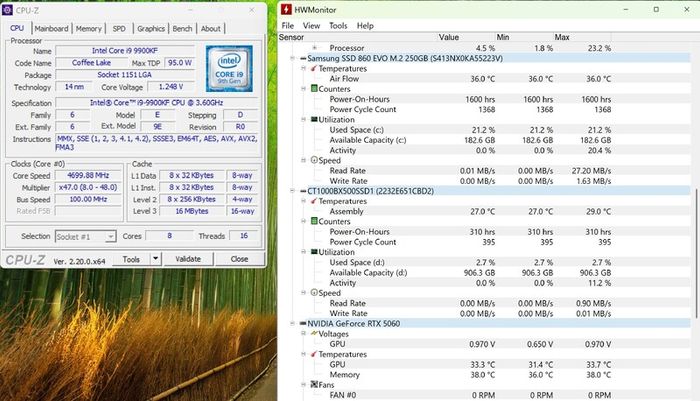Viewport: 700px width, 401px height.
Task: Click the Core Voltage 1.248 V field
Action: point(171,87)
